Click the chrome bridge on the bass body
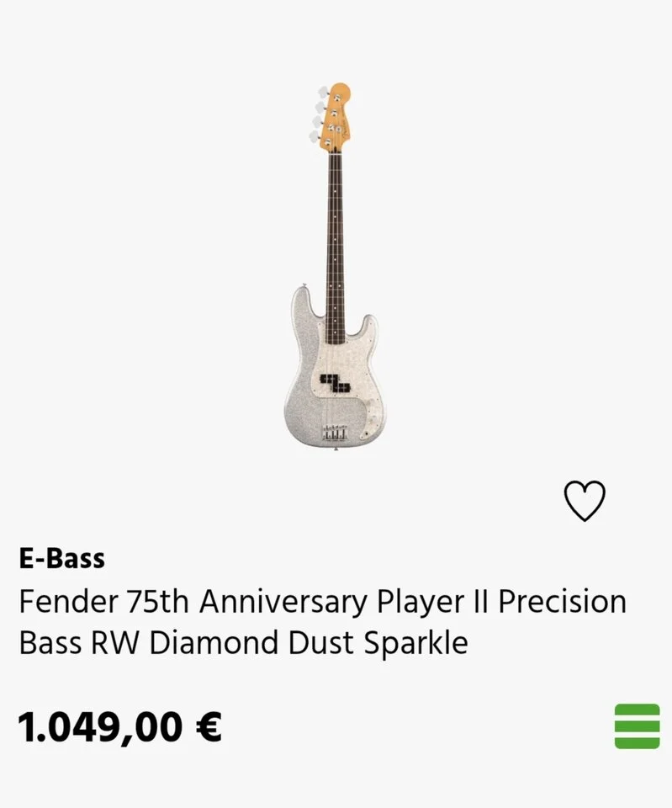Screen dimensions: 672x808 [x=335, y=433]
